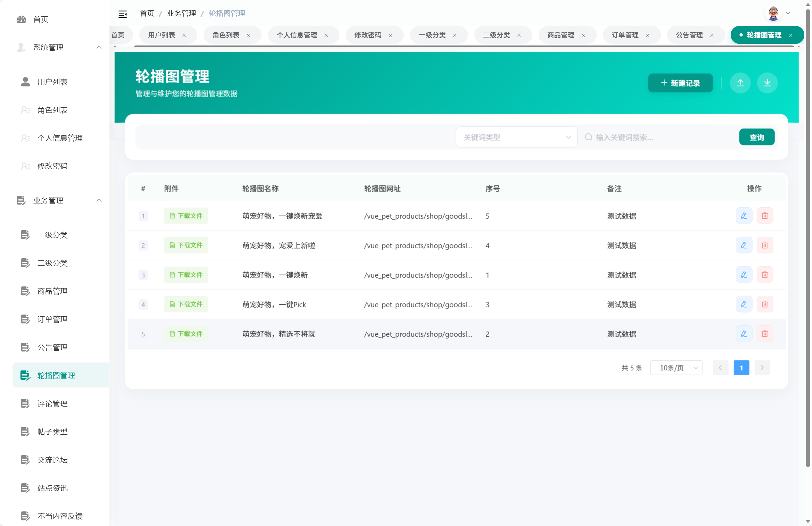Open the 关键词类型 dropdown

517,137
